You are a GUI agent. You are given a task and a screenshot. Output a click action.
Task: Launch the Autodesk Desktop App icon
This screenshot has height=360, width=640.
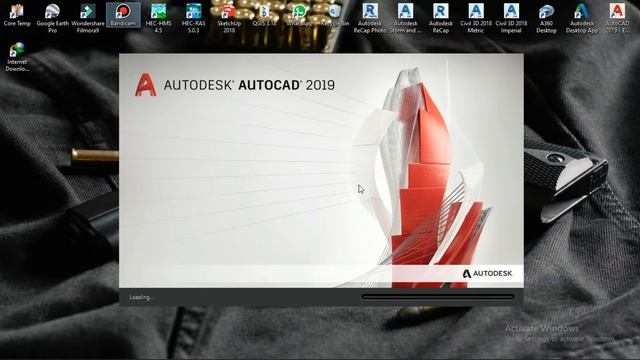pyautogui.click(x=582, y=18)
